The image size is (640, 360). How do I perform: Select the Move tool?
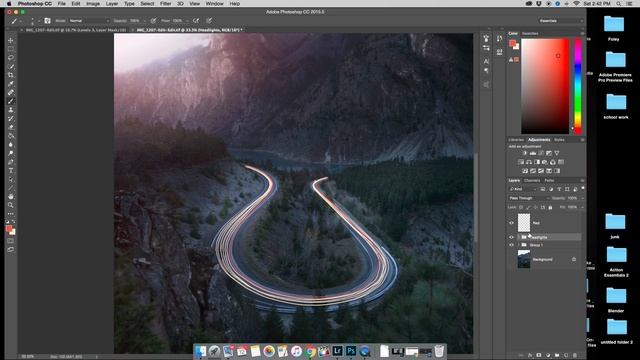coord(11,40)
